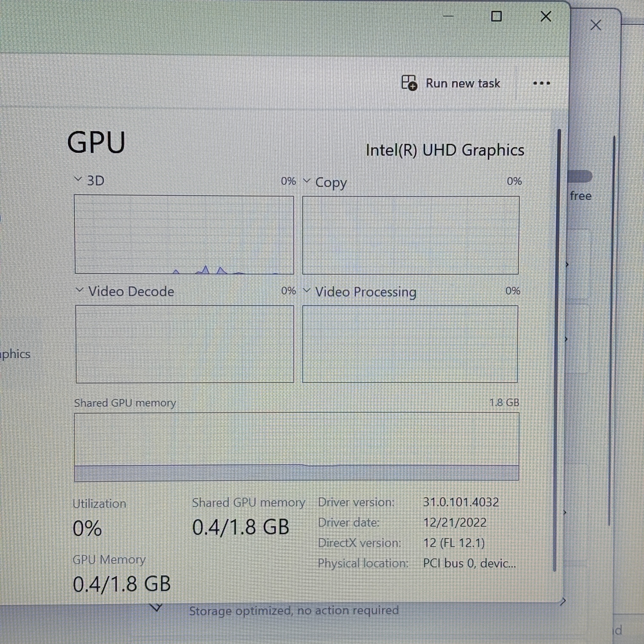The image size is (644, 644).
Task: Click the 0.4/1.8 GB value under GPU Memory
Action: pyautogui.click(x=122, y=584)
